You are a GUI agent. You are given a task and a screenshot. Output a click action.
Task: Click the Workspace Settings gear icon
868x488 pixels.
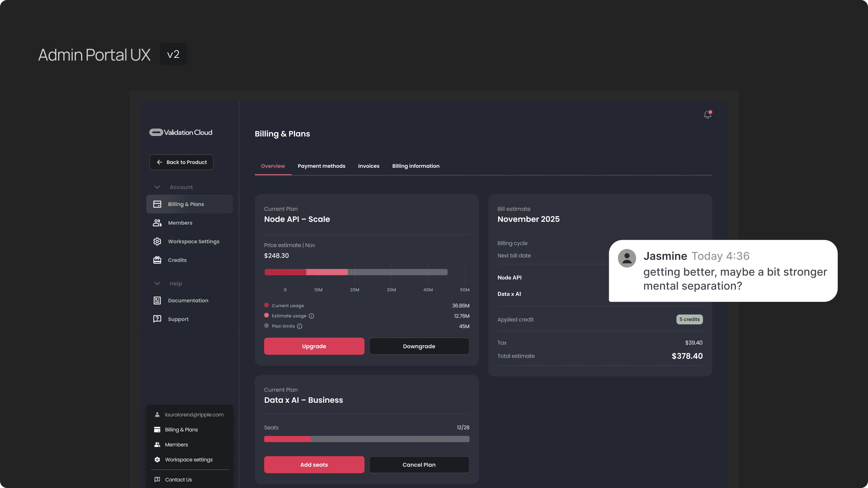(x=157, y=242)
